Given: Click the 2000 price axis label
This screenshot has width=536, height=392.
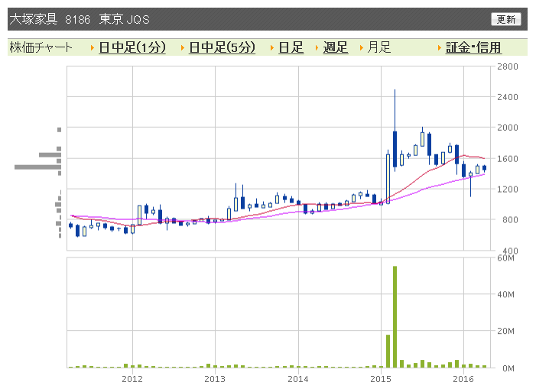Looking at the screenshot, I should pyautogui.click(x=507, y=128).
